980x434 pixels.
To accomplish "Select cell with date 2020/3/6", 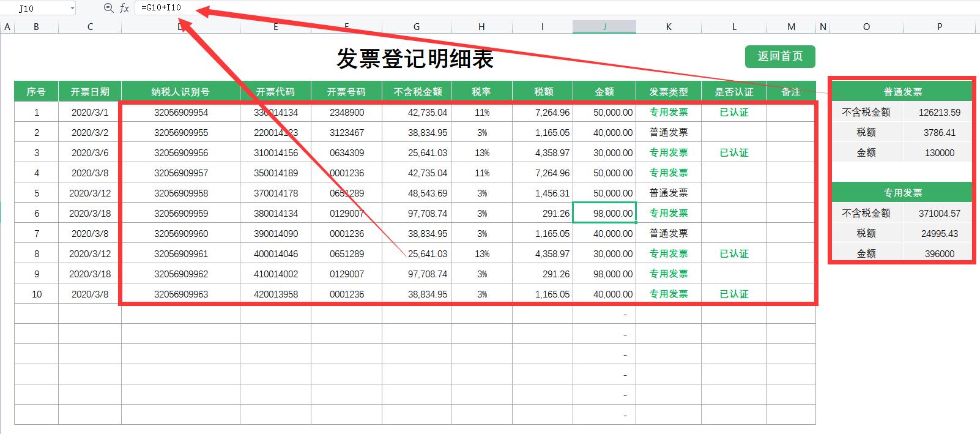I will [x=90, y=152].
